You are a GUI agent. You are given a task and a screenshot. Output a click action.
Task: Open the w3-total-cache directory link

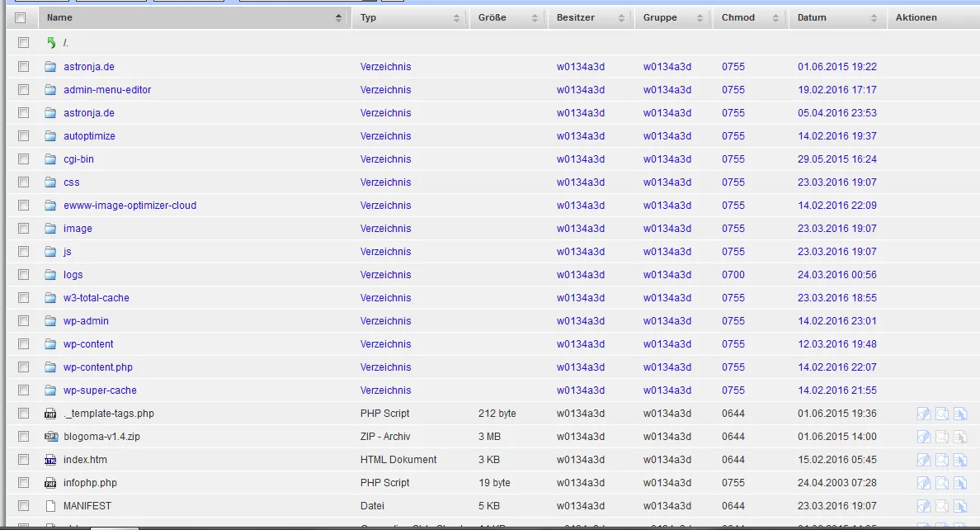pyautogui.click(x=97, y=298)
